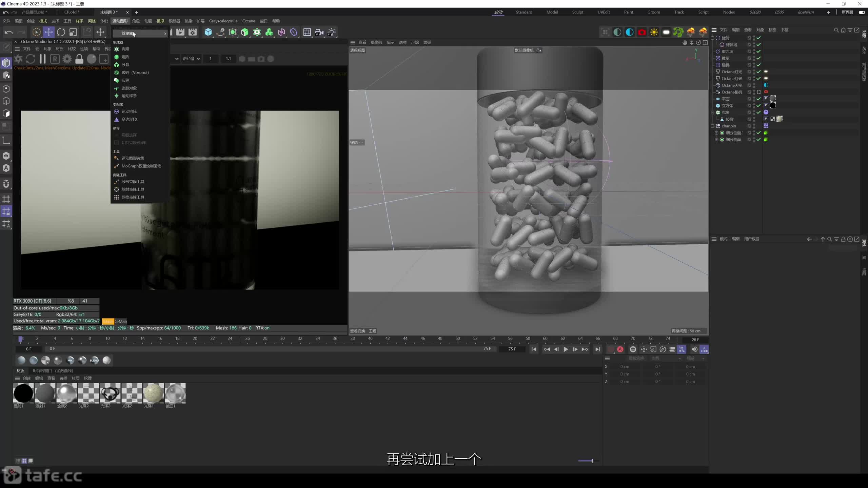
Task: Click the red Octane camera icon in toolbar
Action: (642, 32)
